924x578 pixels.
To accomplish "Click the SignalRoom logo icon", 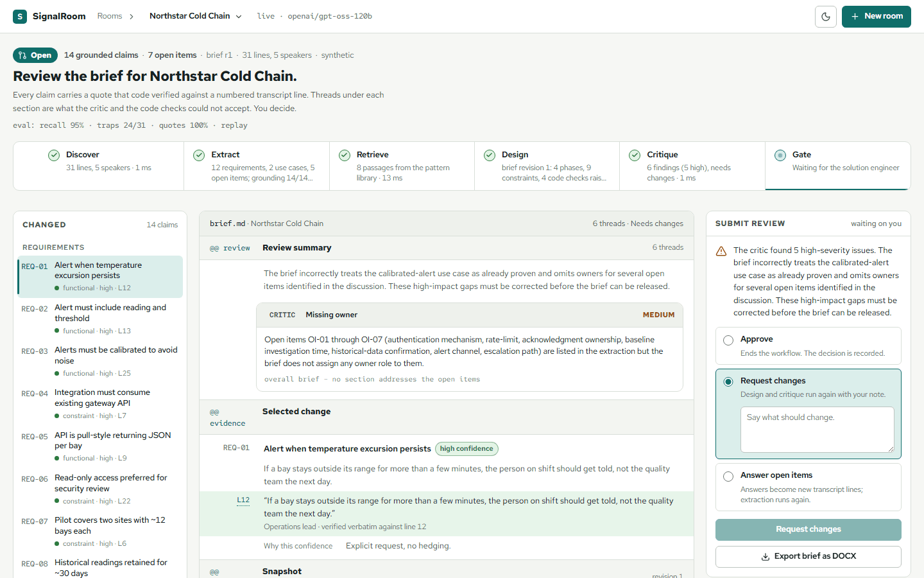I will [x=20, y=16].
